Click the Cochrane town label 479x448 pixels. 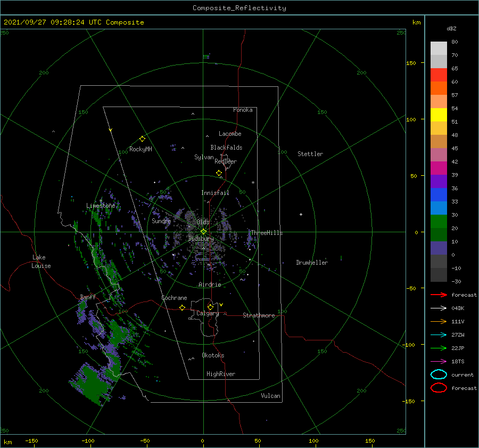(x=174, y=298)
